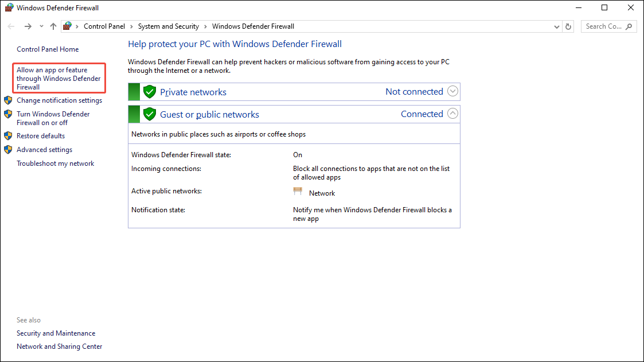Click the 'Networks in public places' description text
The image size is (644, 362).
click(x=218, y=134)
